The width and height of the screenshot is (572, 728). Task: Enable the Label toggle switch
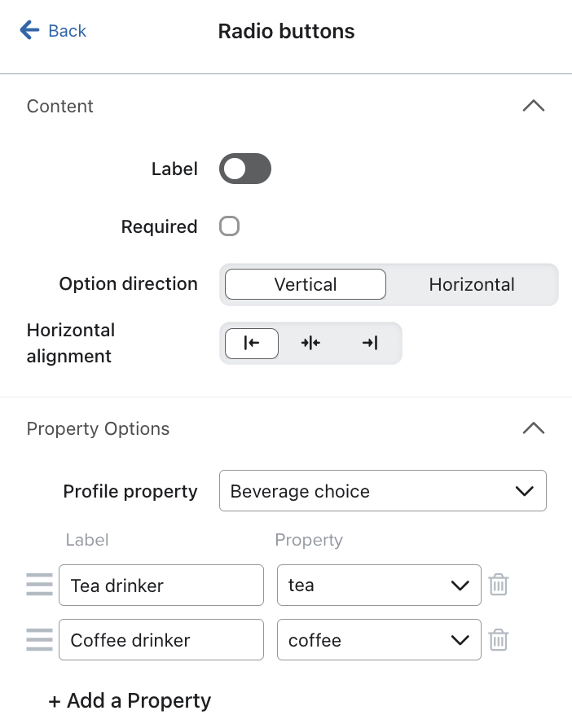click(244, 169)
